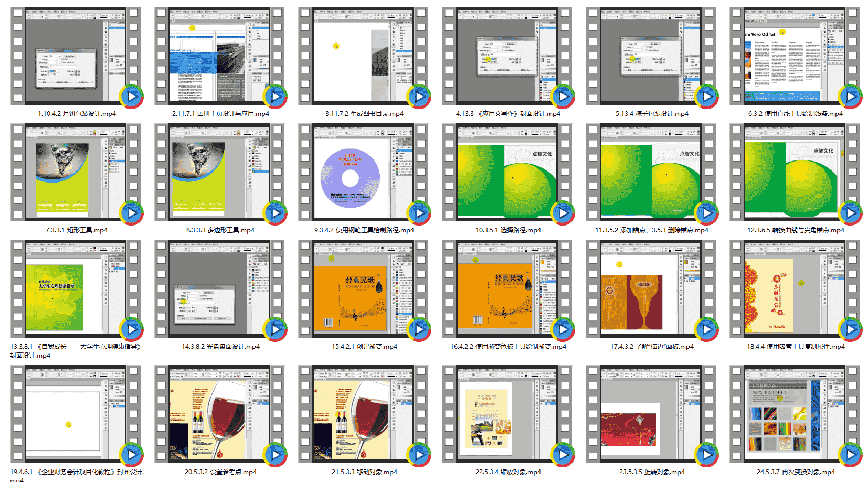This screenshot has height=482, width=868.
Task: Click file name 14.3.8.2 光盘盘面设计.mp4
Action: coord(220,346)
